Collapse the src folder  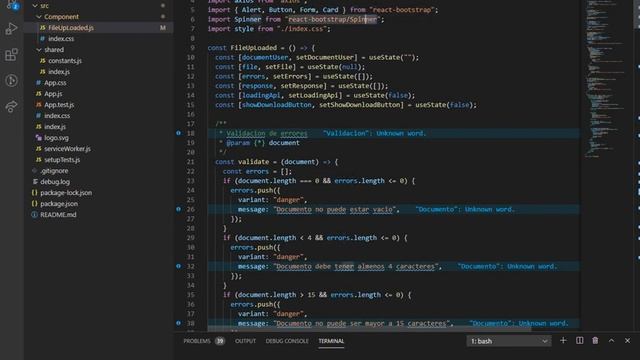pyautogui.click(x=35, y=6)
